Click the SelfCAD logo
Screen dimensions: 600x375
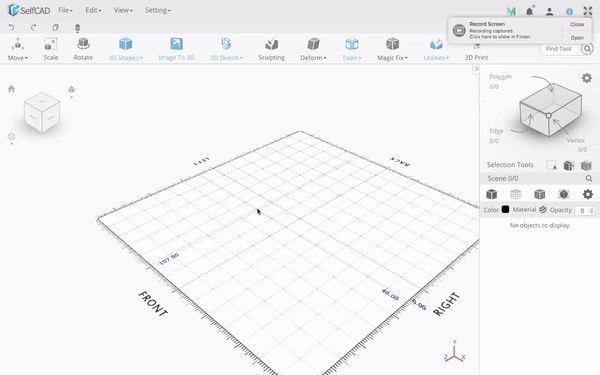point(29,10)
